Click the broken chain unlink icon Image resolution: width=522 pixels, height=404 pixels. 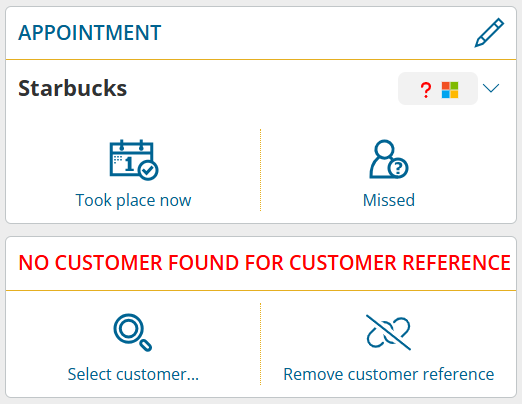tap(388, 332)
